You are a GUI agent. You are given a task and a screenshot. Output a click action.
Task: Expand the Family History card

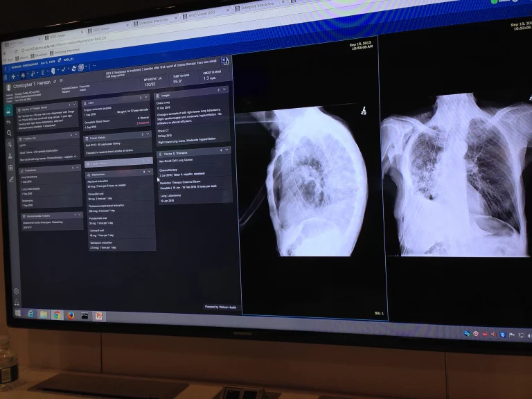149,160
